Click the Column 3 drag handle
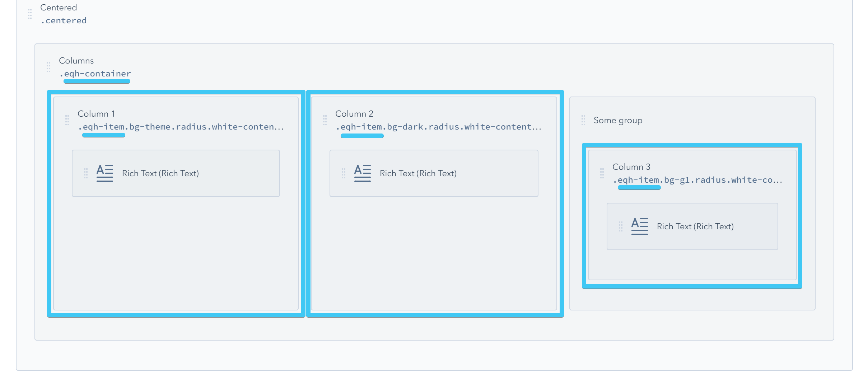 point(602,174)
